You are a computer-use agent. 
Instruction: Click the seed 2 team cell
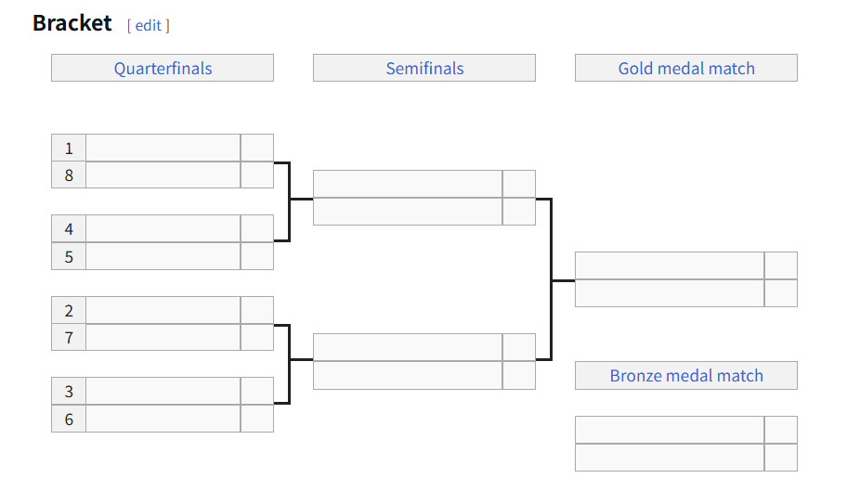(x=163, y=310)
